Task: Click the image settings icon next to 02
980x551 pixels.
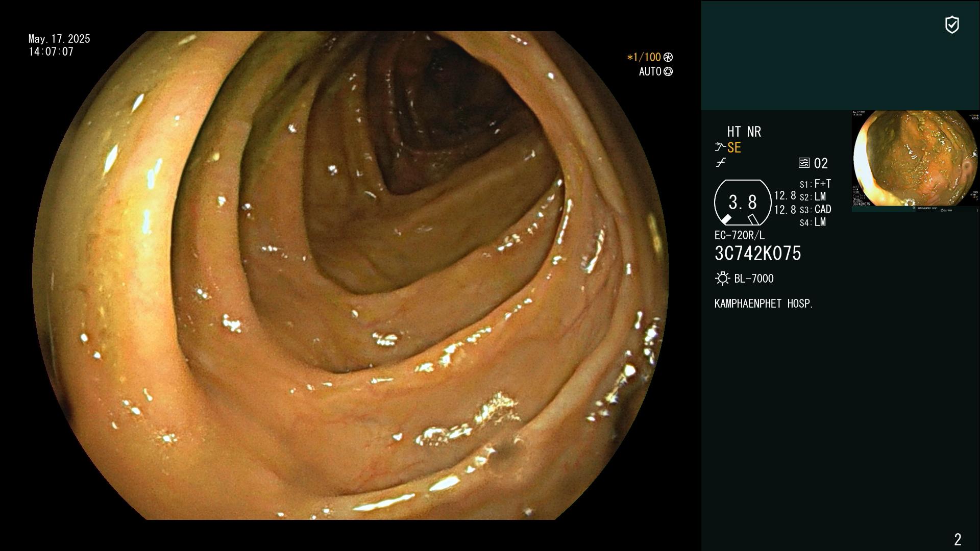Action: pyautogui.click(x=804, y=163)
